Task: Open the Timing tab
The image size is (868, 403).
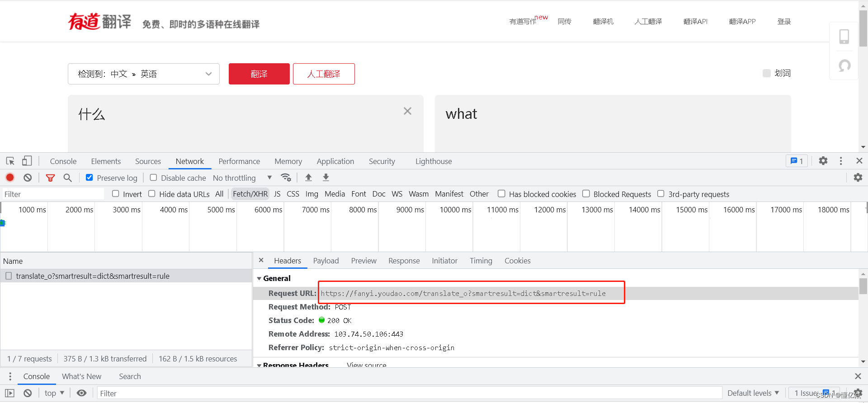Action: point(481,261)
